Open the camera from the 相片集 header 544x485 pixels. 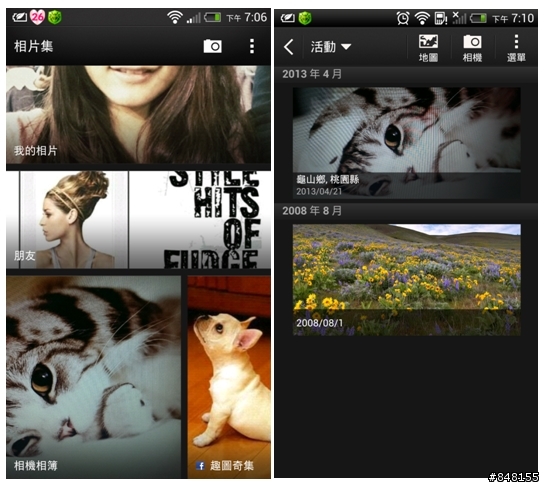point(212,46)
